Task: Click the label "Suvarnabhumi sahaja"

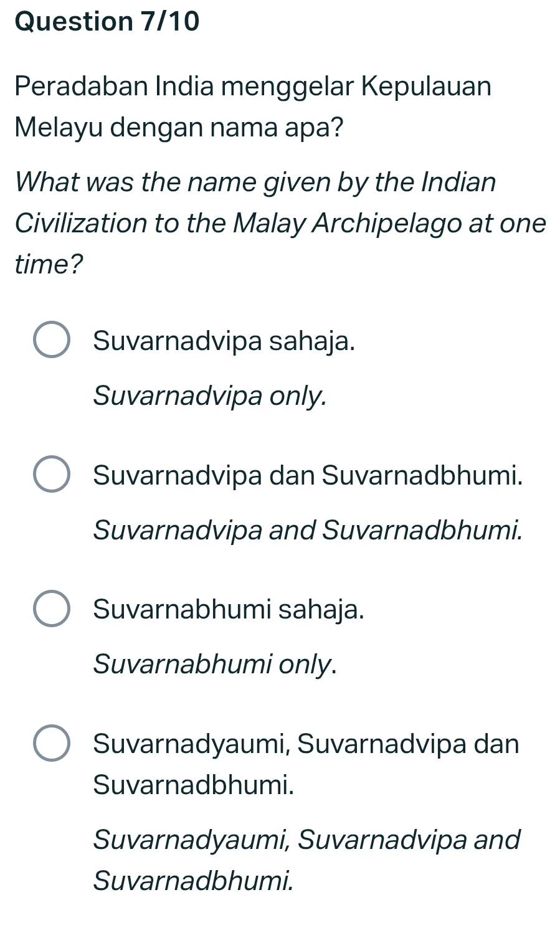Action: pos(228,610)
